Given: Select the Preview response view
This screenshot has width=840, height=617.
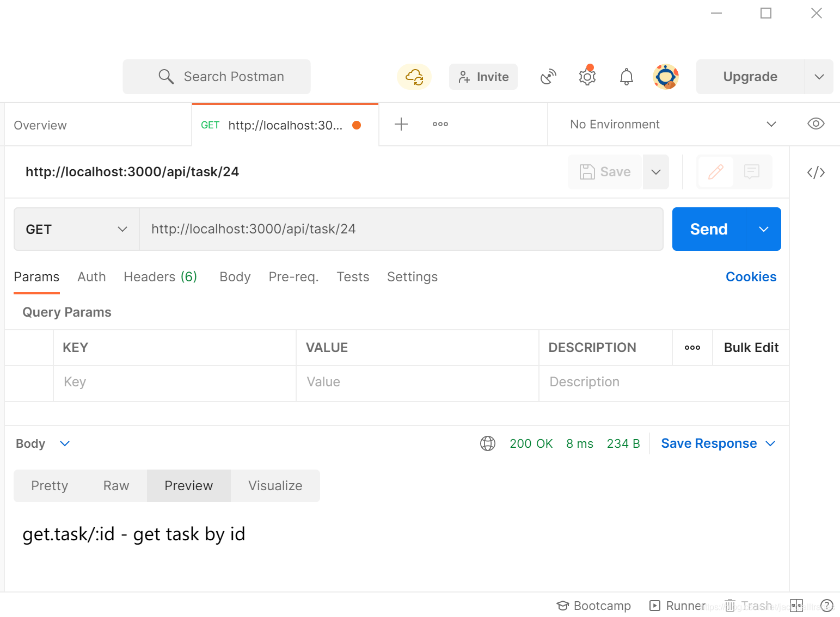Looking at the screenshot, I should coord(189,486).
